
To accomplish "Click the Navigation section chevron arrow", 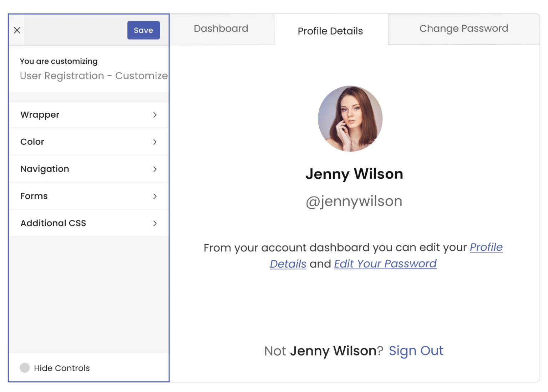I will coord(155,169).
